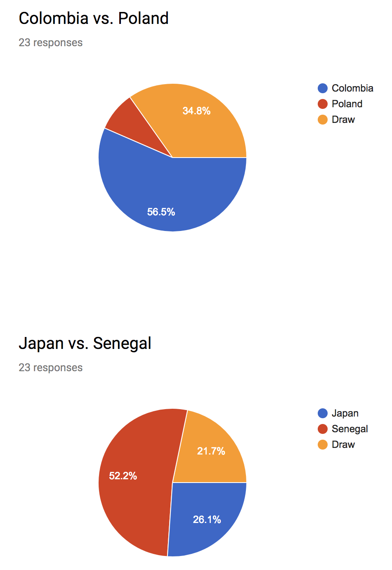This screenshot has width=392, height=570.
Task: Click the blue Japan legend dot
Action: (323, 413)
